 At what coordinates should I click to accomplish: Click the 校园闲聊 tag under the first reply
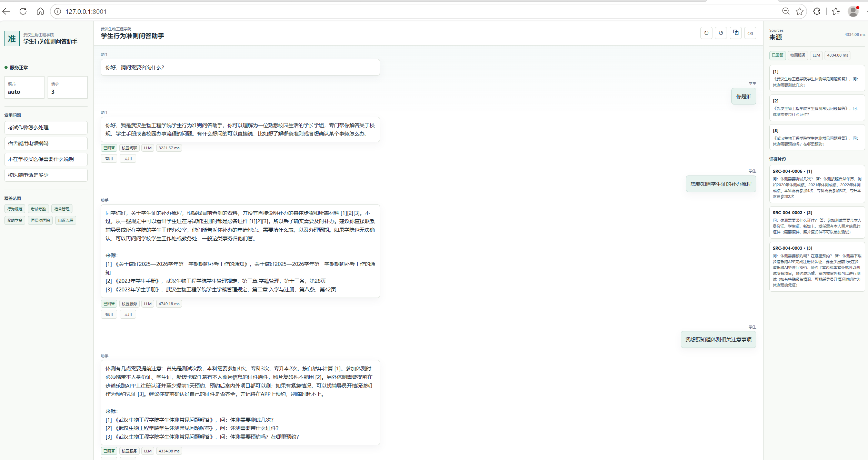click(129, 148)
